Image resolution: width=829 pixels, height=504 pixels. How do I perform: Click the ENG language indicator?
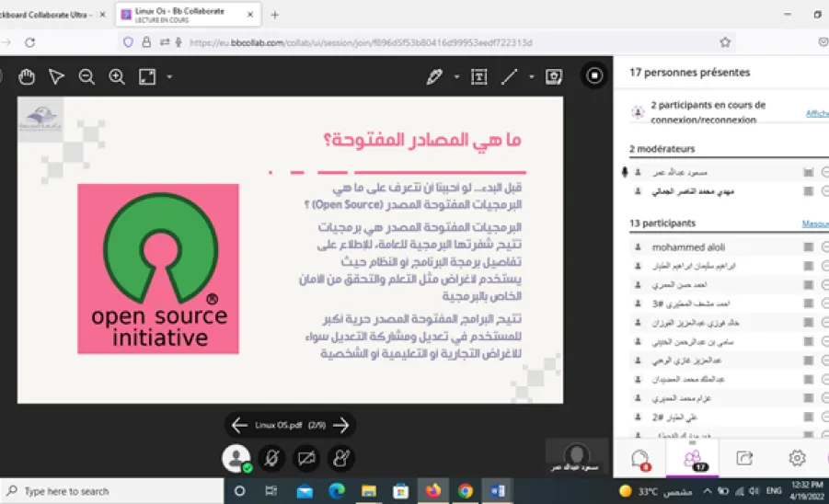tap(774, 491)
